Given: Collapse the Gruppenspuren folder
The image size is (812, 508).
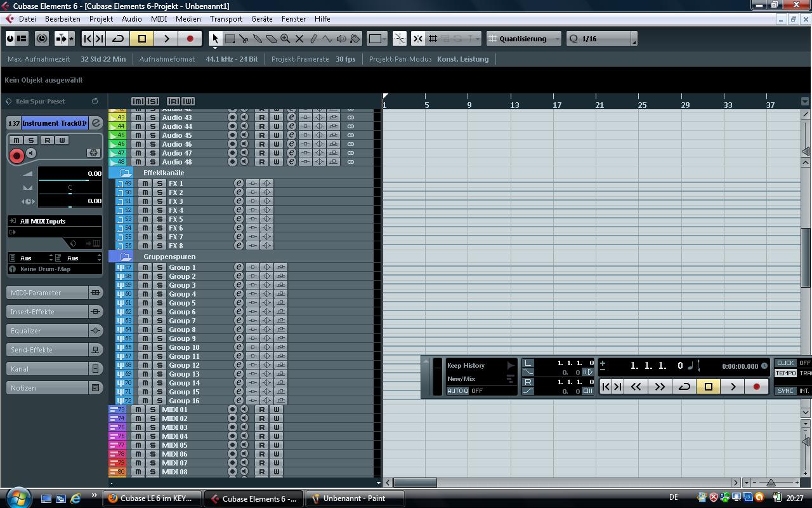Looking at the screenshot, I should [126, 257].
